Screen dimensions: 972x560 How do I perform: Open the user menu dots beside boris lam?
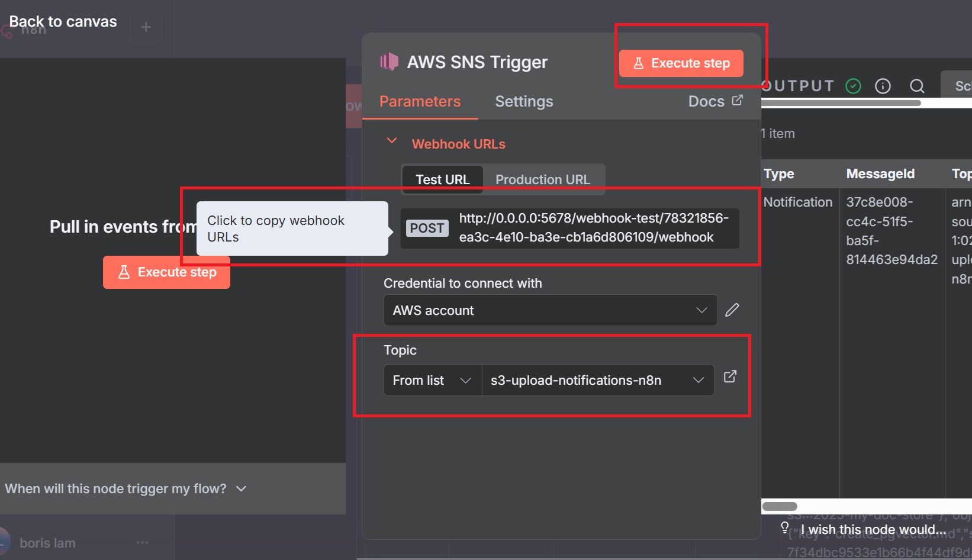tap(142, 543)
